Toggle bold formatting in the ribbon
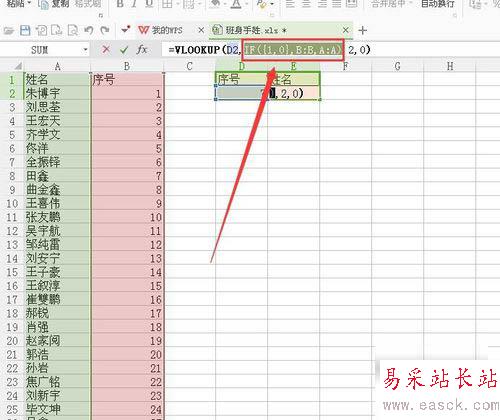The width and height of the screenshot is (500, 420). (x=120, y=4)
